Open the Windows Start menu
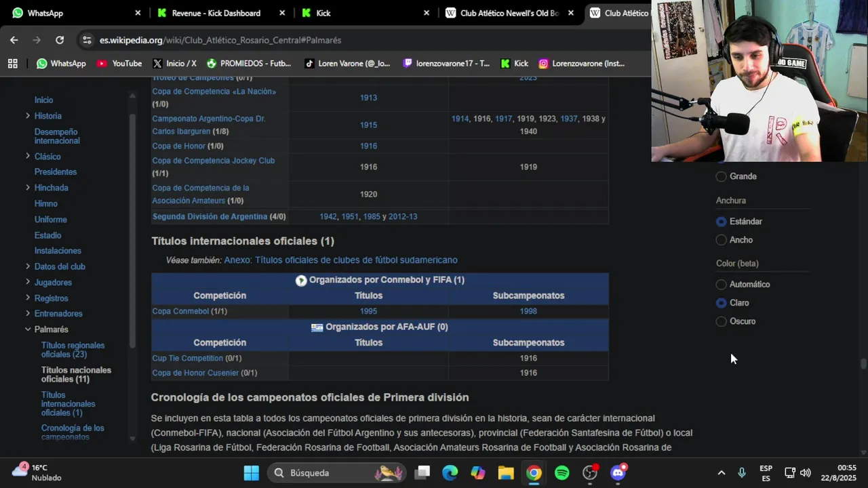 (x=252, y=472)
